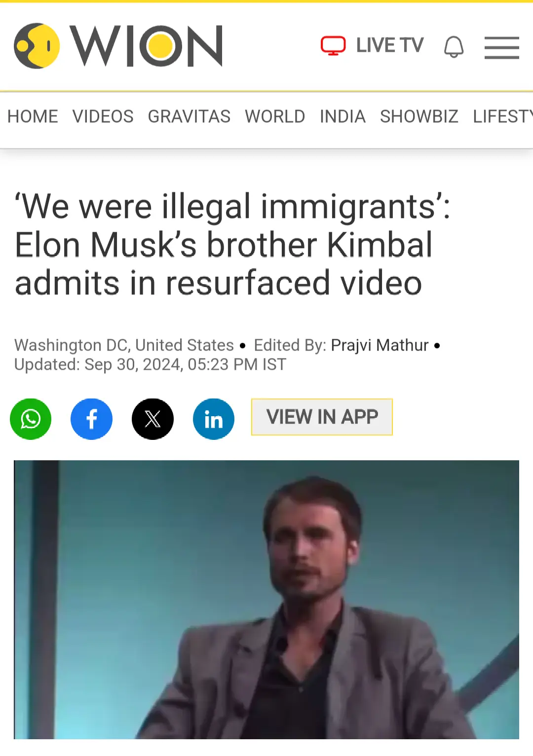Open the partially visible LIFESTYLE tab
The image size is (533, 756).
click(x=503, y=117)
